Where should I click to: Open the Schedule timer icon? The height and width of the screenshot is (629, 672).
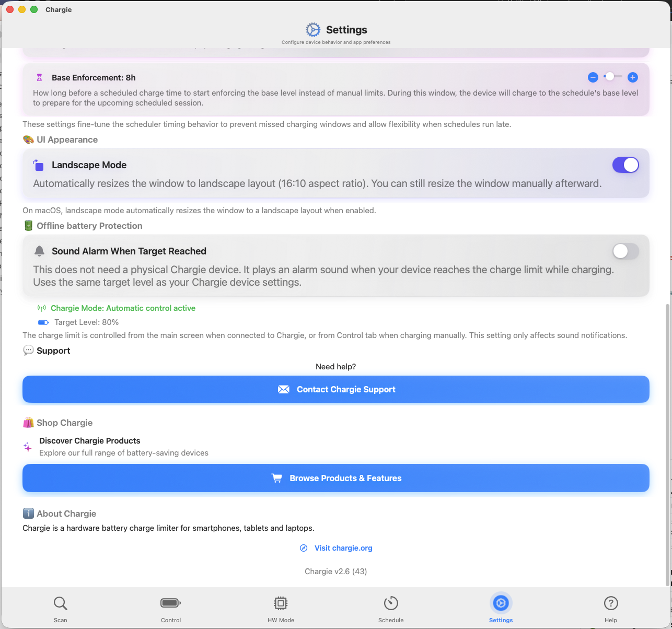coord(391,603)
